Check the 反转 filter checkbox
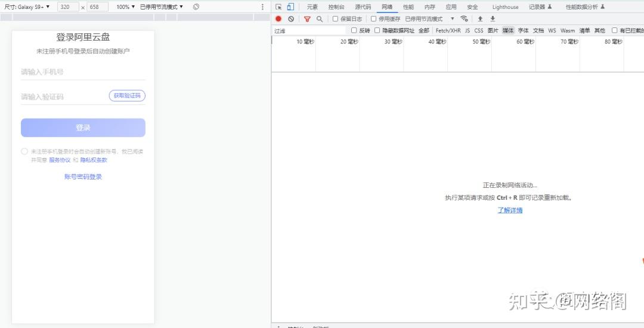This screenshot has width=644, height=328. (354, 30)
